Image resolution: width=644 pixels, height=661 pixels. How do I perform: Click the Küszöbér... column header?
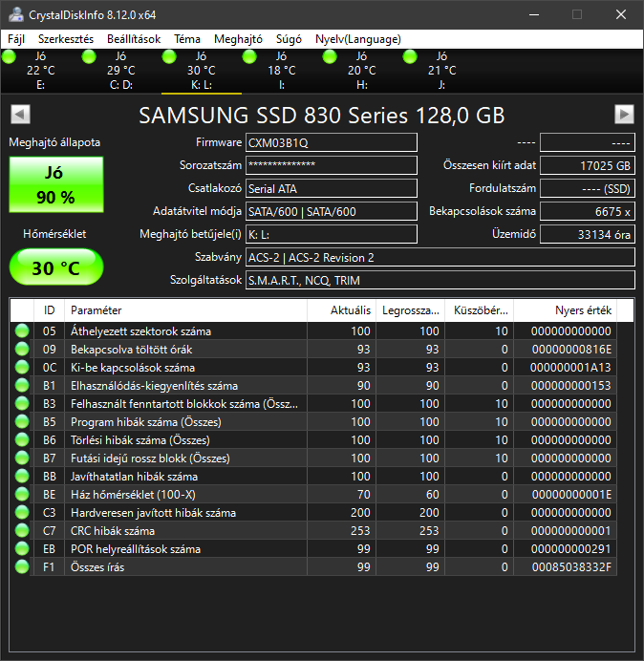[x=479, y=310]
